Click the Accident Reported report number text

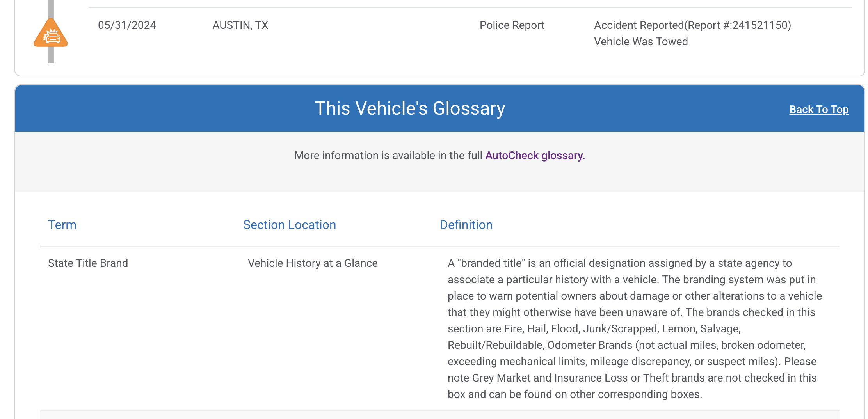(692, 25)
